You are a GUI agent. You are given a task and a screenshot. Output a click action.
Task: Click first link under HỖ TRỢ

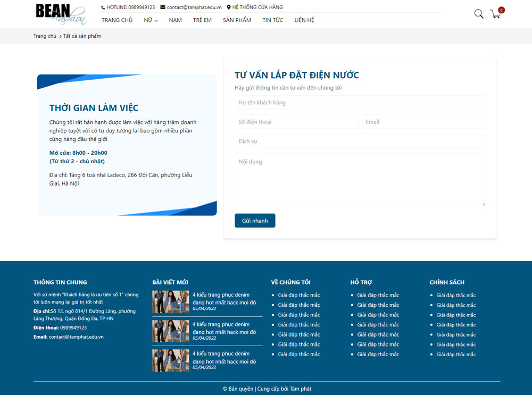[x=378, y=295]
